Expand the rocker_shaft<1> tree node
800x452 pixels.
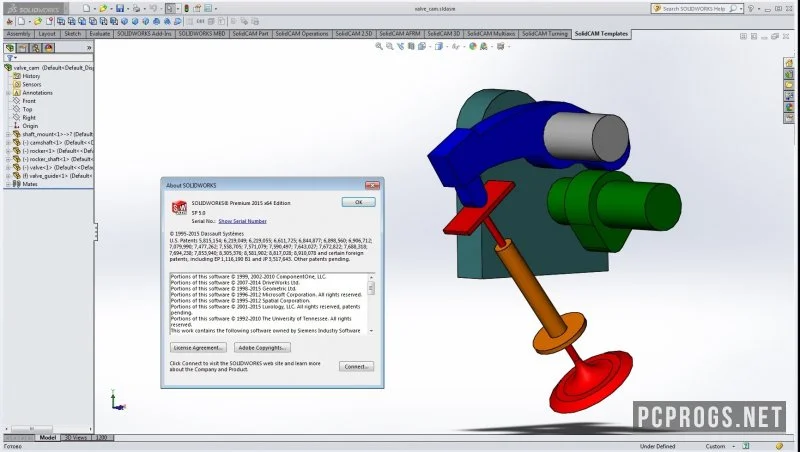tap(8, 159)
